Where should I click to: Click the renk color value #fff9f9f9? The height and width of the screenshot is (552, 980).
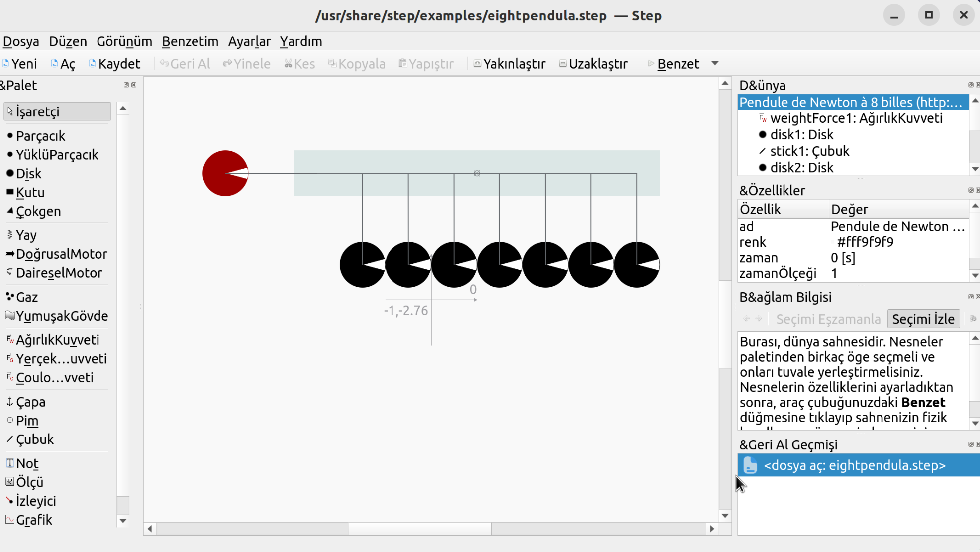[x=865, y=242]
